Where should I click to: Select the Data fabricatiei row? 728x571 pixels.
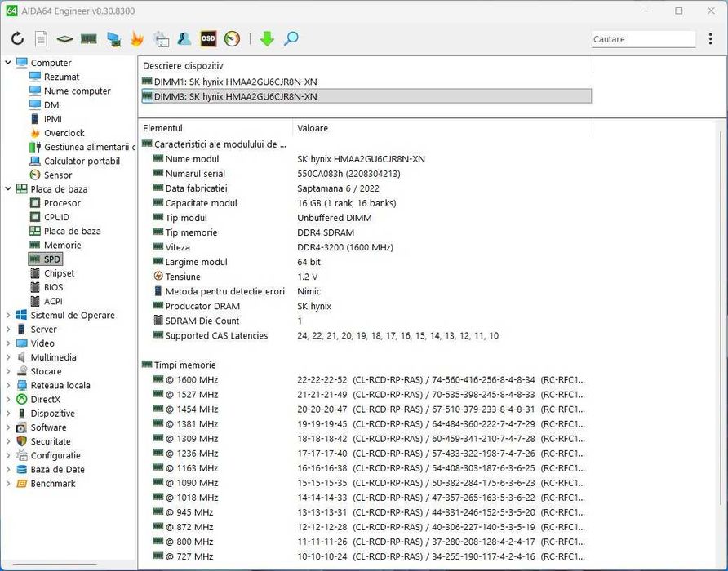(x=365, y=188)
